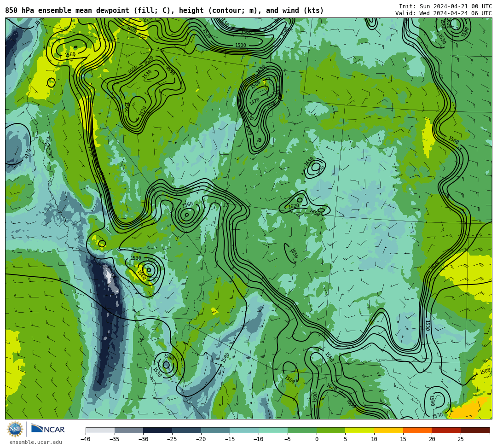This screenshot has height=448, width=497.
Task: Click the orange 15 to 20 color swatch
Action: [417, 430]
